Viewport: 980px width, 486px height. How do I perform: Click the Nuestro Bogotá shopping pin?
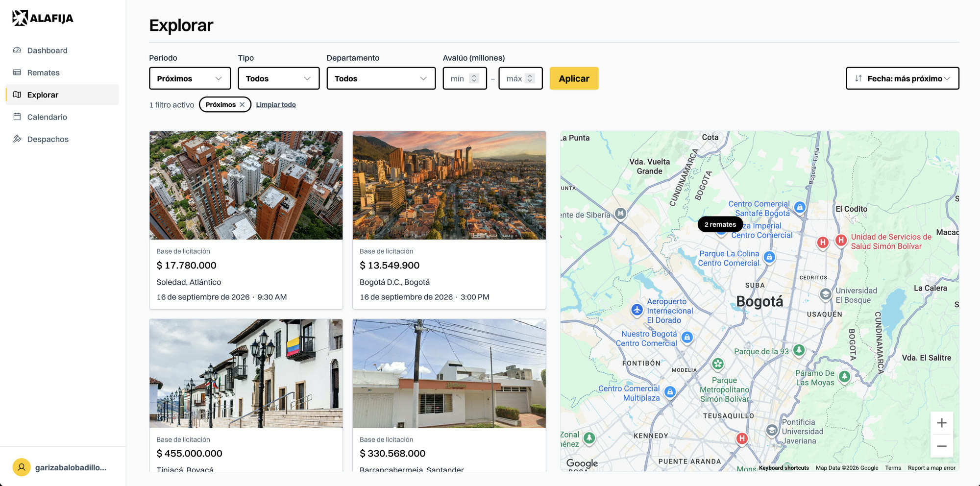687,337
